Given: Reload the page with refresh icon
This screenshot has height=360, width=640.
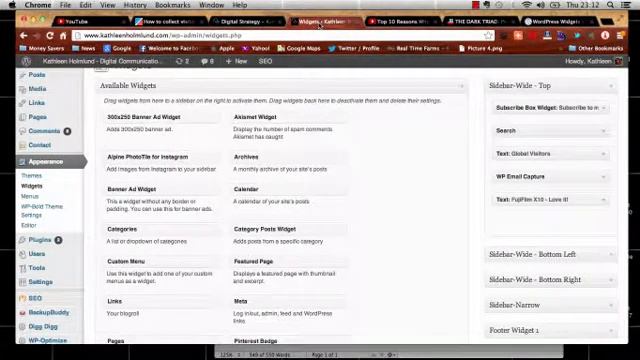Looking at the screenshot, I should [x=50, y=36].
